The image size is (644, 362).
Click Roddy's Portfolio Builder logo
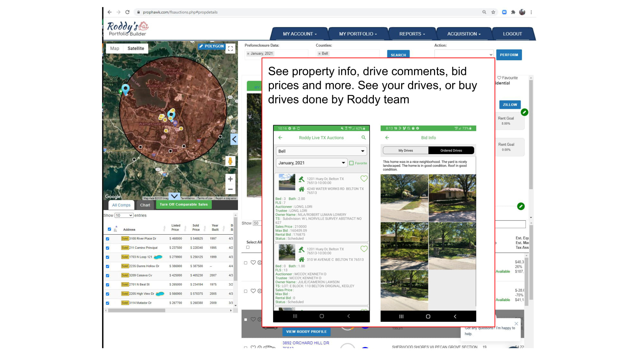[x=128, y=29]
